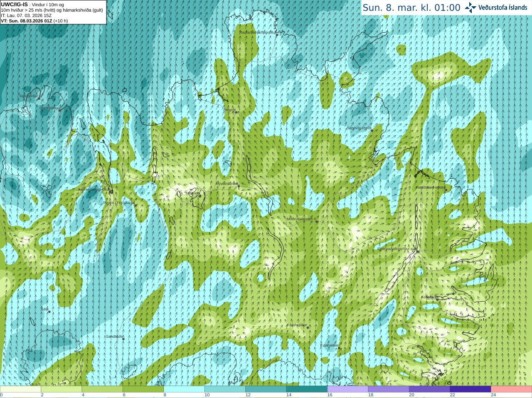Click the 14–16 m/s dark teal legend swatch
Screen dimensions: 532x398
pos(307,389)
